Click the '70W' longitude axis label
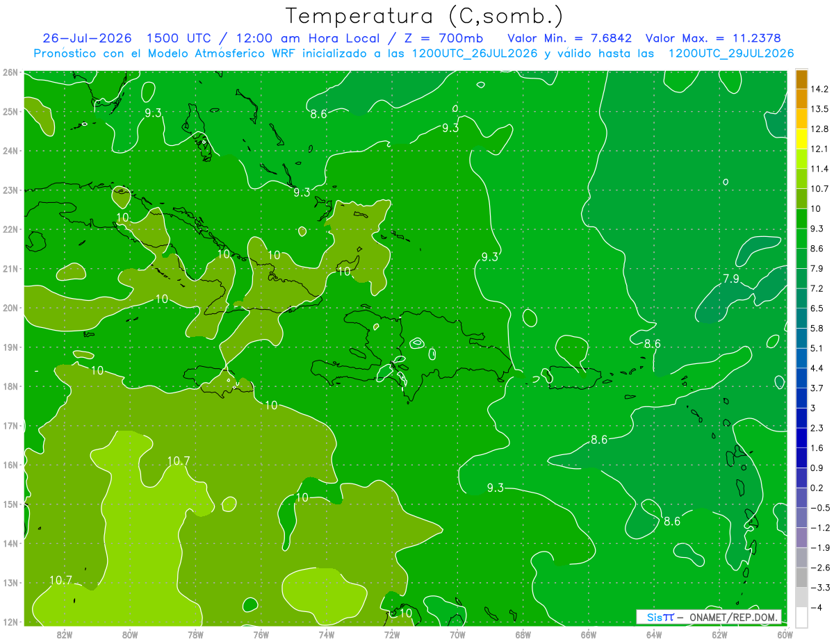Image resolution: width=834 pixels, height=644 pixels. (457, 634)
